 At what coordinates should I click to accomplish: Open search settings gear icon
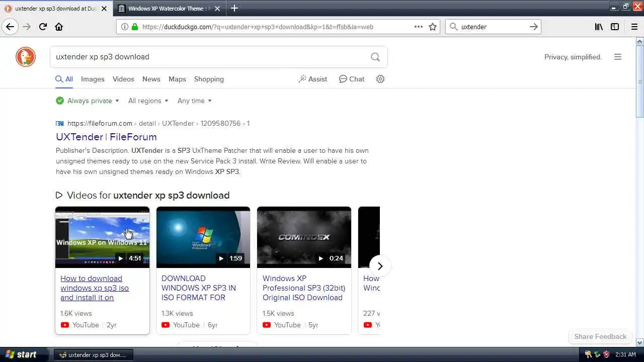click(380, 79)
